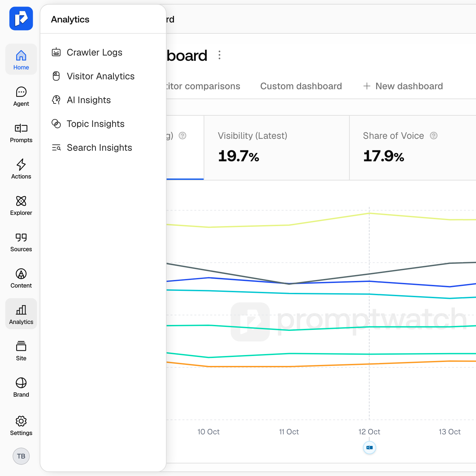This screenshot has width=476, height=476.
Task: Switch to competitor comparisons tab
Action: [203, 86]
